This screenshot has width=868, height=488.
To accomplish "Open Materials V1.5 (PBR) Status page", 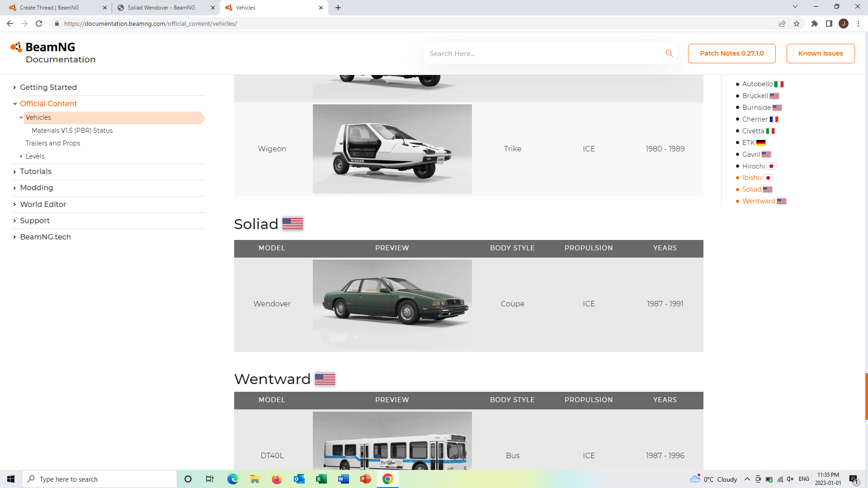I will coord(72,131).
